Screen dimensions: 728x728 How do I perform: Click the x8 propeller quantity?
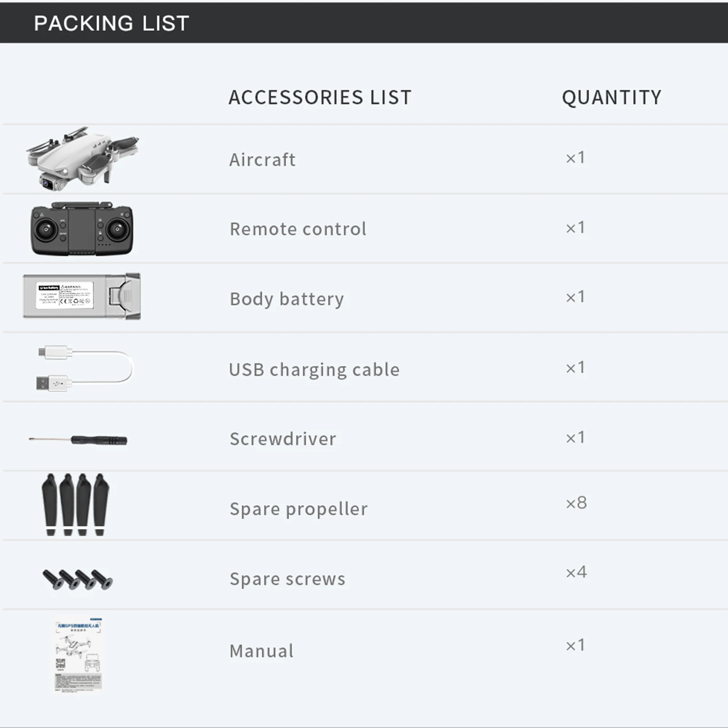tap(576, 503)
